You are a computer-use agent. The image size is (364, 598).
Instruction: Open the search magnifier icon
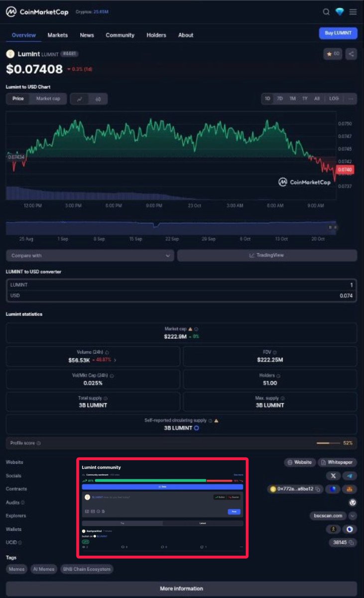coord(326,12)
